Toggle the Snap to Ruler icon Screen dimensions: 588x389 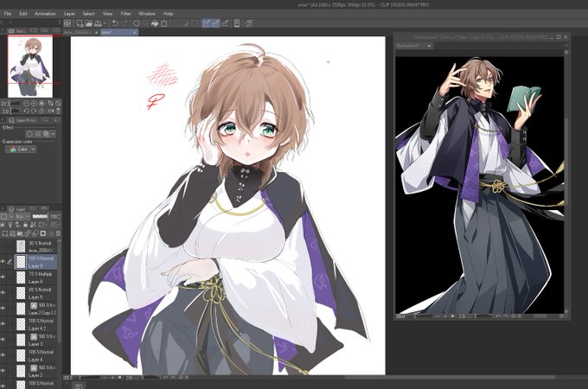[207, 23]
